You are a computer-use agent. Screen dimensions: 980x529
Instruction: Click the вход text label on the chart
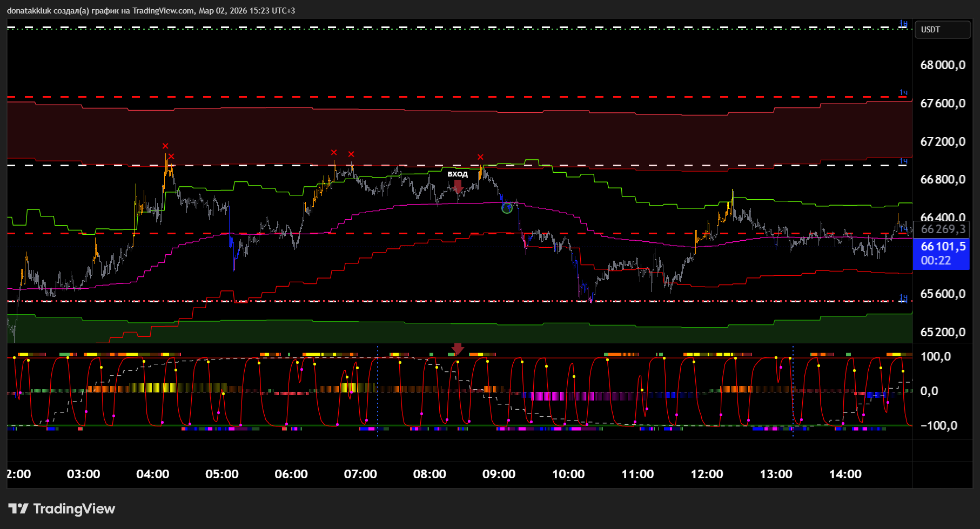[458, 174]
